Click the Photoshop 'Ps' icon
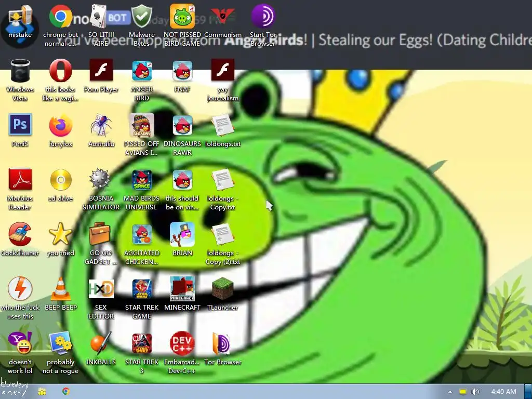Viewport: 532px width, 399px height. point(20,125)
